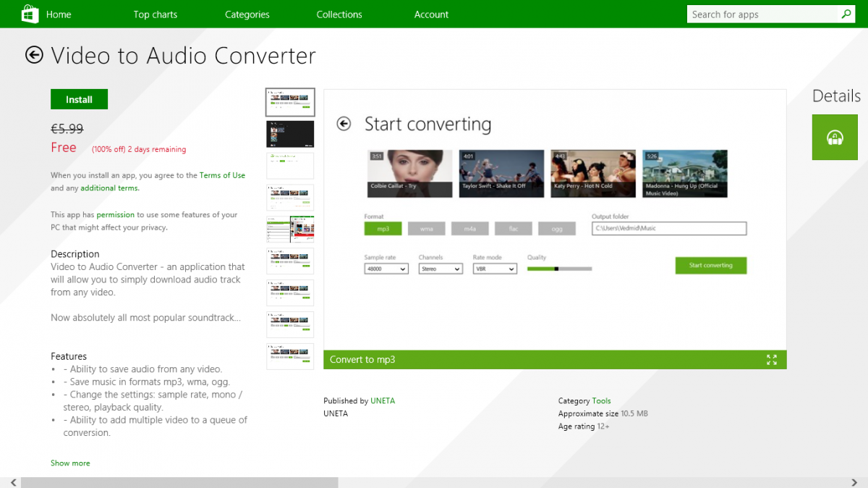
Task: Click the back arrow beside Video to Audio Converter
Action: [34, 55]
